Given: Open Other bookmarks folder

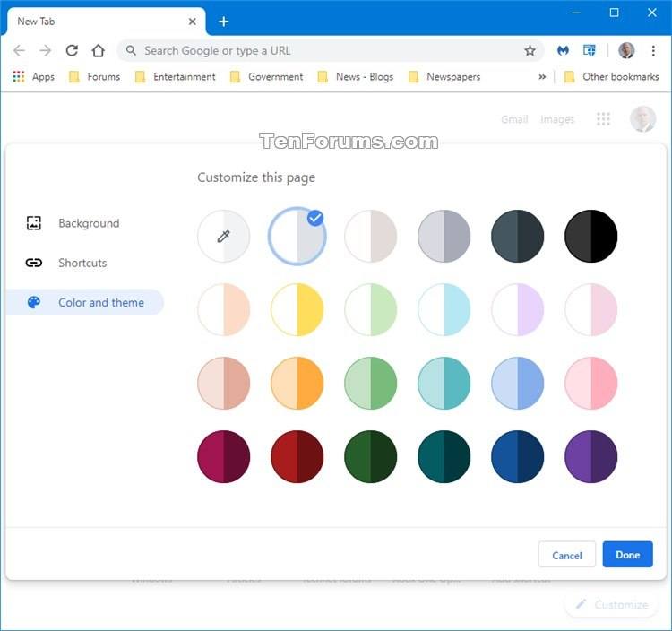Looking at the screenshot, I should pyautogui.click(x=612, y=77).
